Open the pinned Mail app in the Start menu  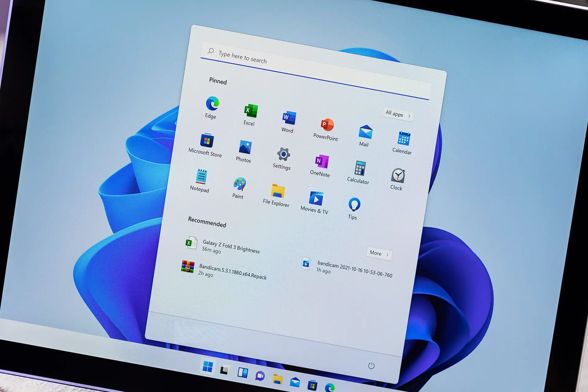click(365, 136)
